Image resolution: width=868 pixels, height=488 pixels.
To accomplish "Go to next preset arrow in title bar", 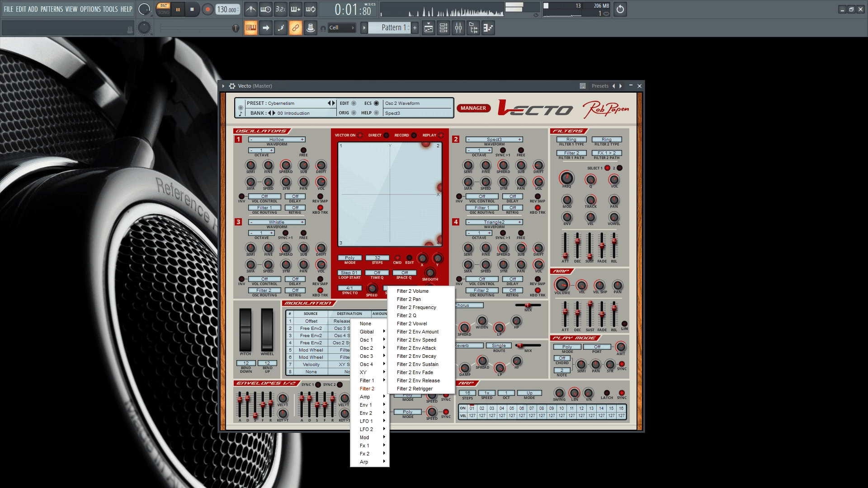I will pos(621,86).
